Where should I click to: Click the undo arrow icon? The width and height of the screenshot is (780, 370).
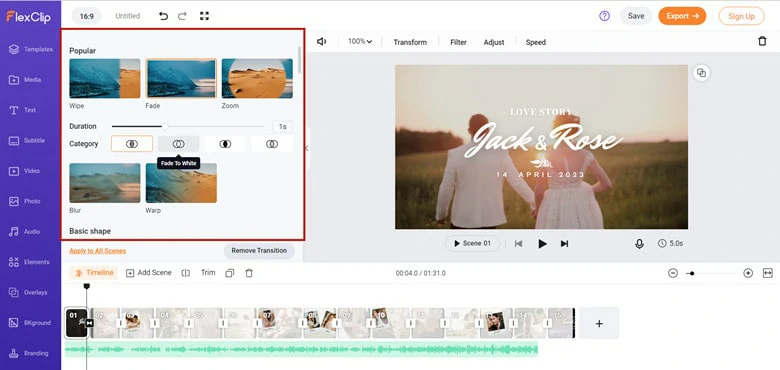(163, 16)
